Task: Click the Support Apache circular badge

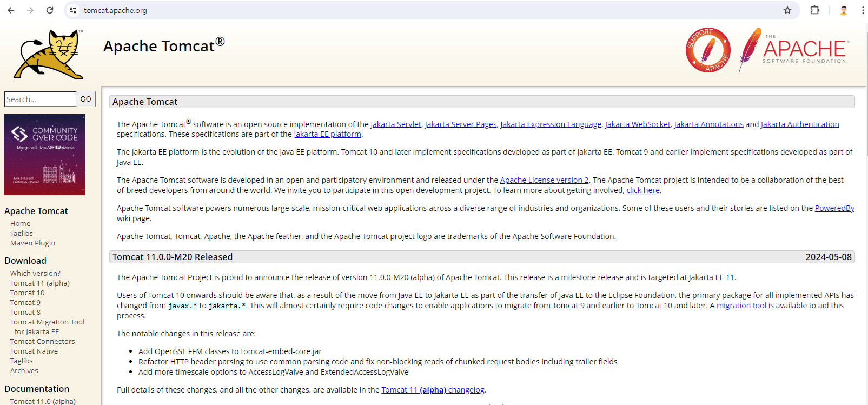Action: pyautogui.click(x=708, y=50)
